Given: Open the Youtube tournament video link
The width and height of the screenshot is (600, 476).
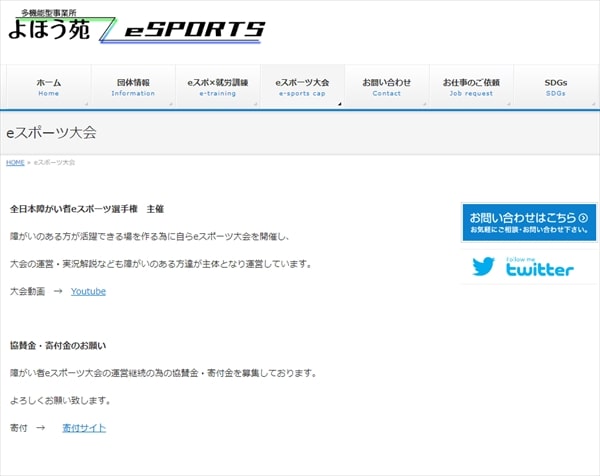Looking at the screenshot, I should tap(88, 291).
